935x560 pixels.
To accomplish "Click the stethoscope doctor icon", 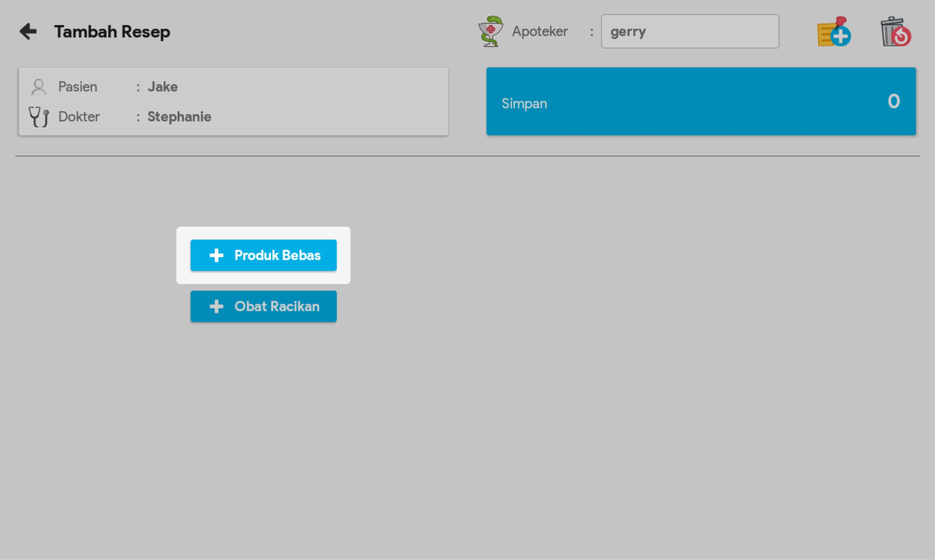I will 39,117.
